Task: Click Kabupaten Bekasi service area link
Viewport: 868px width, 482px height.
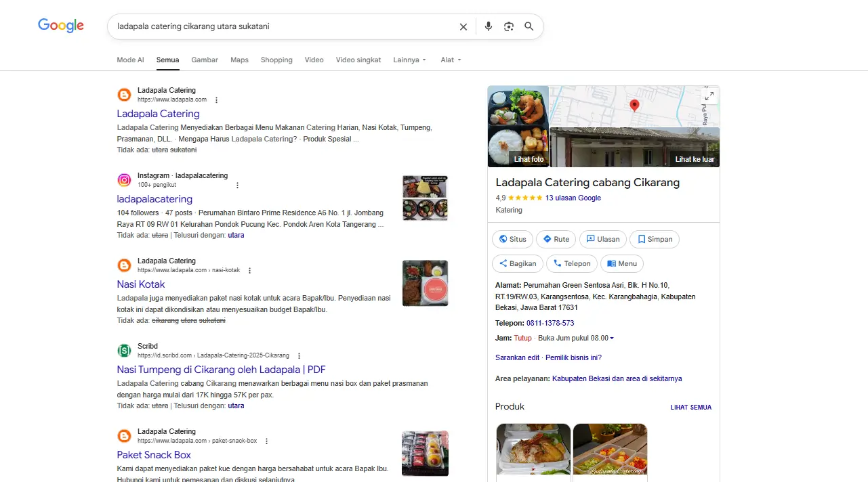Action: point(617,378)
